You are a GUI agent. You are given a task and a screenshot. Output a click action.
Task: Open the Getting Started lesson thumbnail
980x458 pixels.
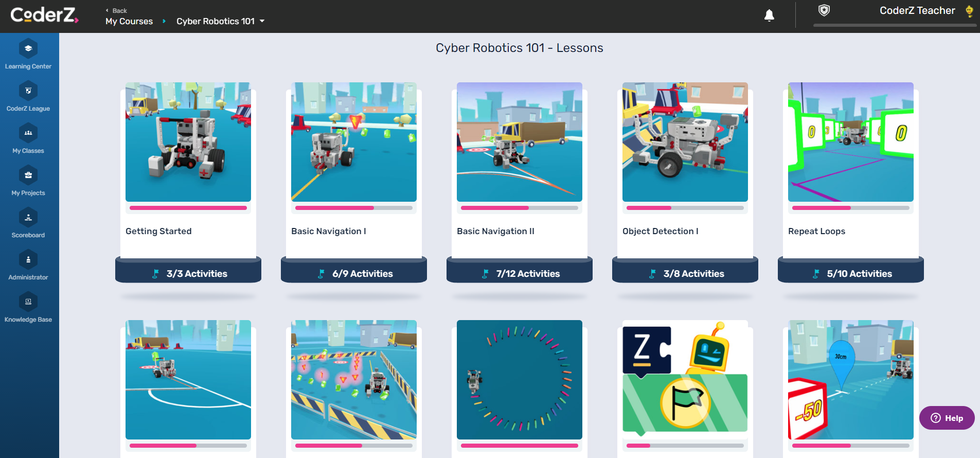[x=188, y=142]
